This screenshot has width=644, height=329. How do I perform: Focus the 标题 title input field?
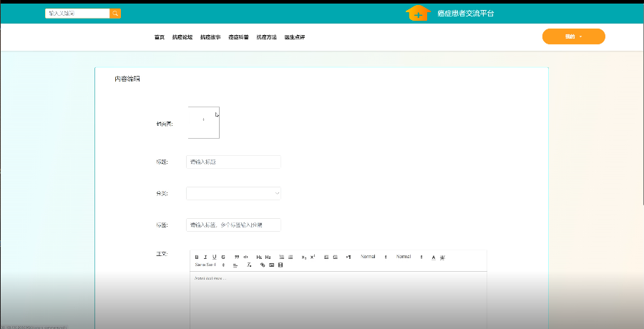click(233, 162)
